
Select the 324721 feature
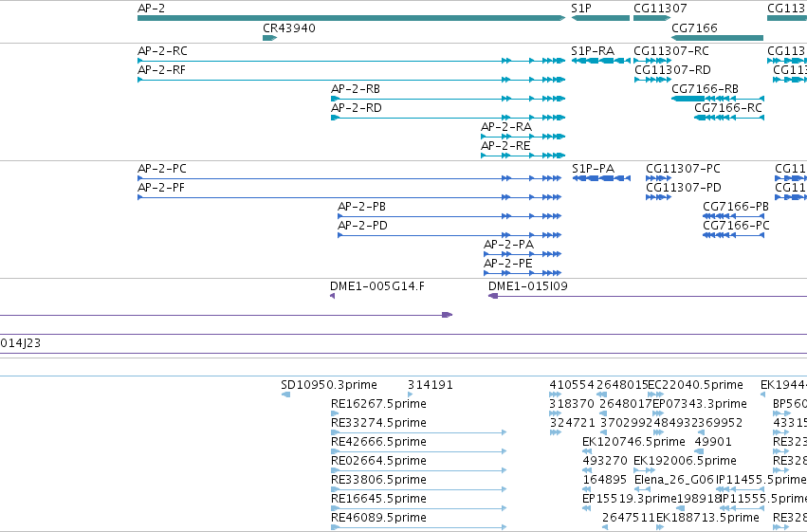556,432
